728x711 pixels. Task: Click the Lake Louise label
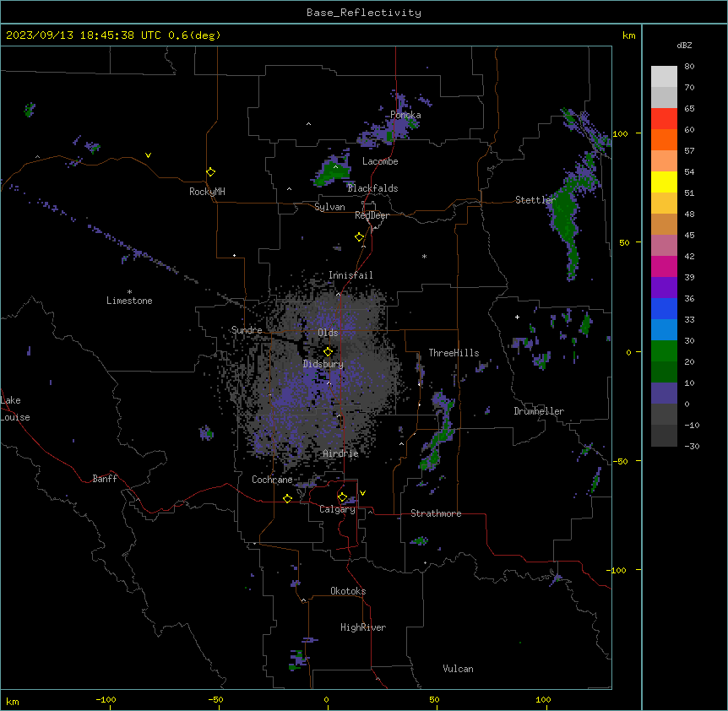15,409
